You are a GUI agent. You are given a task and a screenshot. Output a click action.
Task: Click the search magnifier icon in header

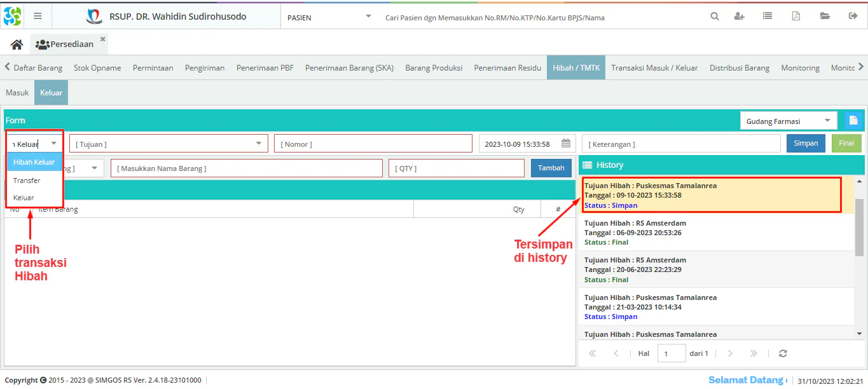[x=715, y=17]
